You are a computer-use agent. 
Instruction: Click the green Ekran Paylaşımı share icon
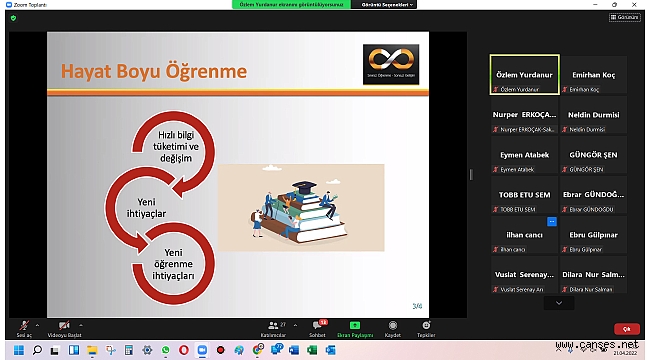point(355,326)
